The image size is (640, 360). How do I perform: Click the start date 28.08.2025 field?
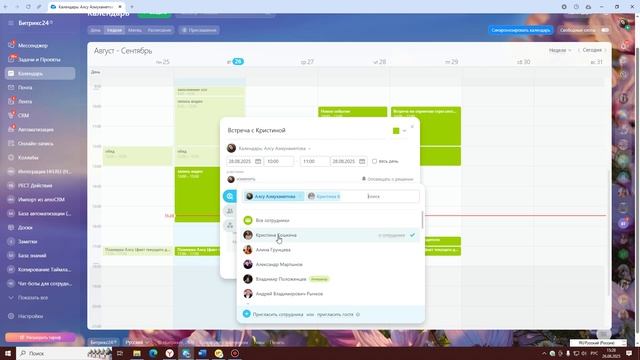[x=244, y=162]
